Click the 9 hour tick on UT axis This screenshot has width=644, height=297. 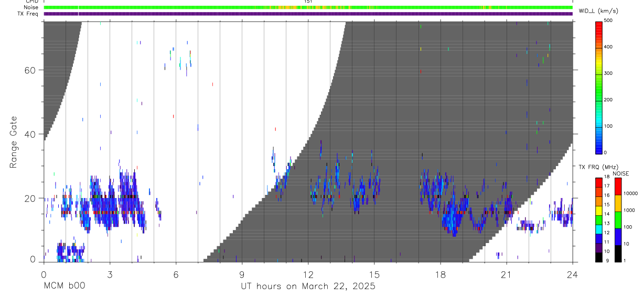tap(242, 274)
